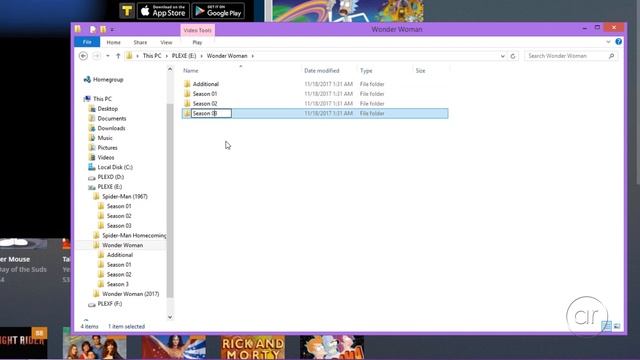Expand the ribbon with the chevron
640x360 pixels.
point(608,42)
